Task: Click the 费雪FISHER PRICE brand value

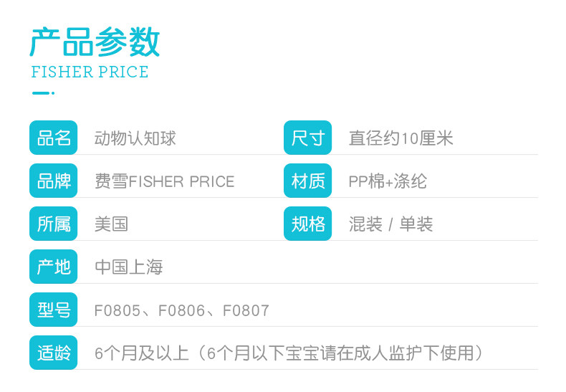Action: coord(164,181)
